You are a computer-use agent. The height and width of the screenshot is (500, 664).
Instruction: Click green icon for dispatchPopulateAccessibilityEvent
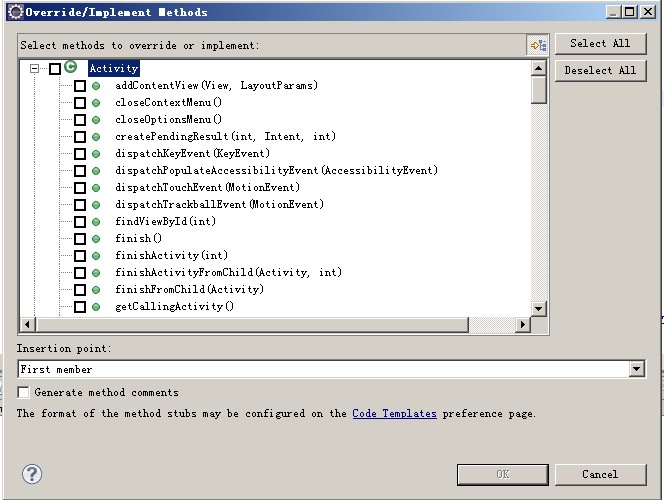point(96,171)
